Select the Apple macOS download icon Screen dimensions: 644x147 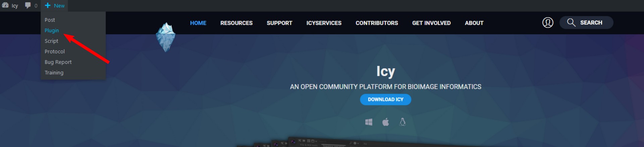pyautogui.click(x=386, y=122)
